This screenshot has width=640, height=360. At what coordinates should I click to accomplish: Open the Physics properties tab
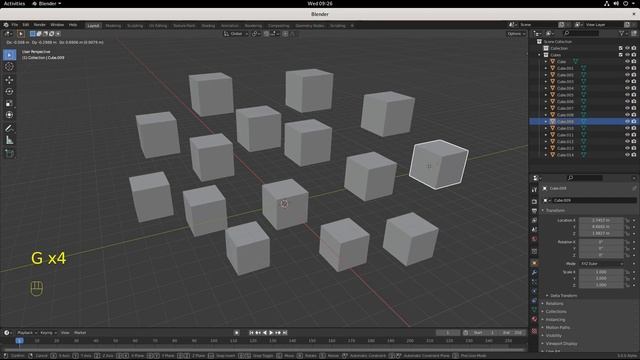(534, 291)
